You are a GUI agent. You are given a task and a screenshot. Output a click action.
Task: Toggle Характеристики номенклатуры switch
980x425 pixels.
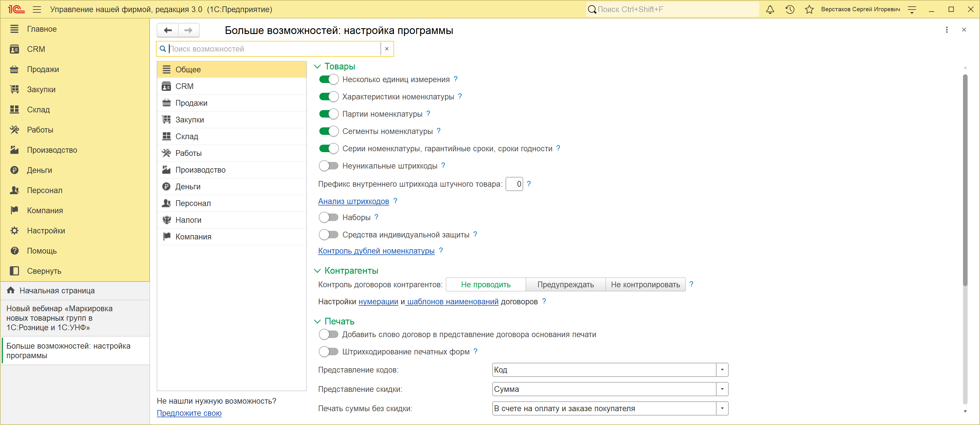[x=328, y=97]
